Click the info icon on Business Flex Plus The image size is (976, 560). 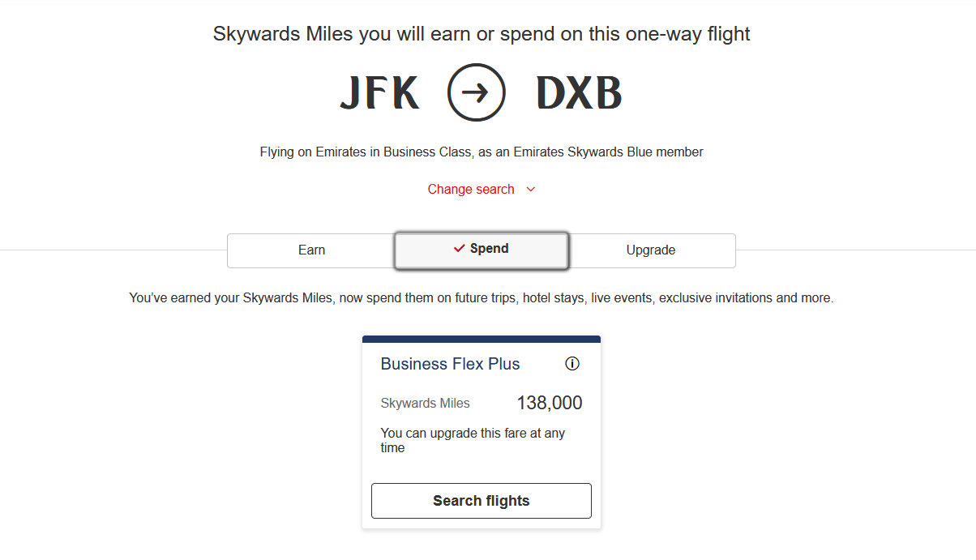point(572,364)
